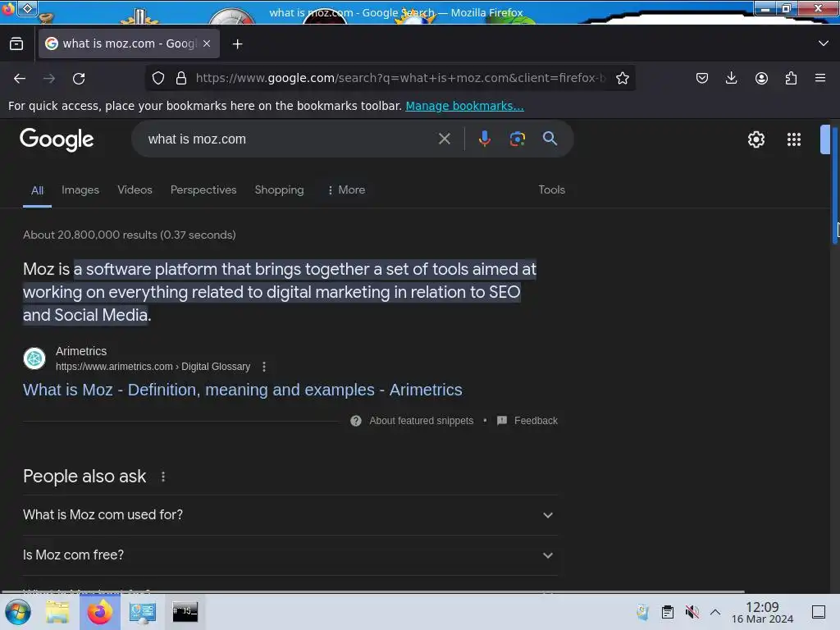This screenshot has height=630, width=840.
Task: Open clipboard tray icon
Action: tap(668, 612)
